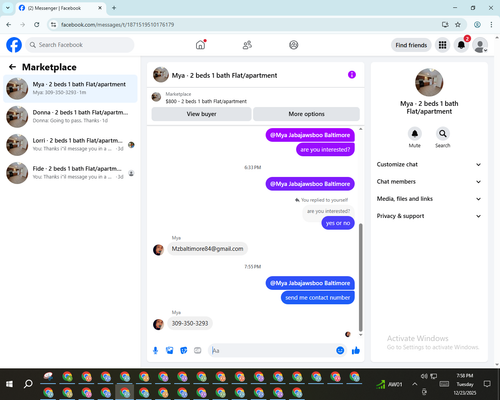The image size is (500, 400).
Task: Open the Fide conversation in the list
Action: pos(70,173)
